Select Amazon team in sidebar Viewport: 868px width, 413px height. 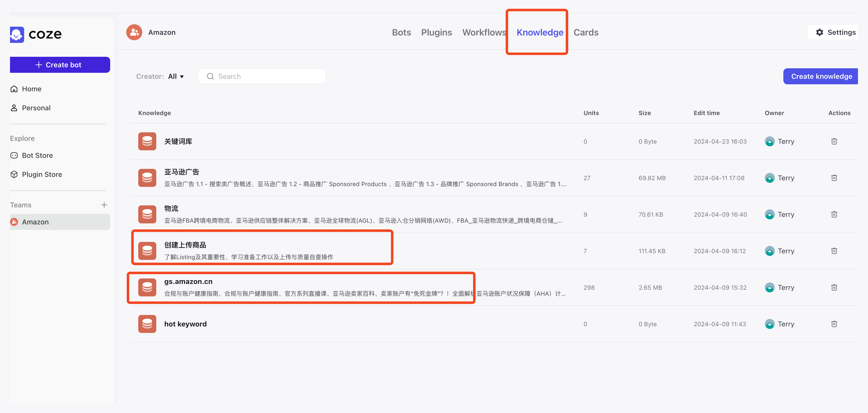tap(60, 222)
